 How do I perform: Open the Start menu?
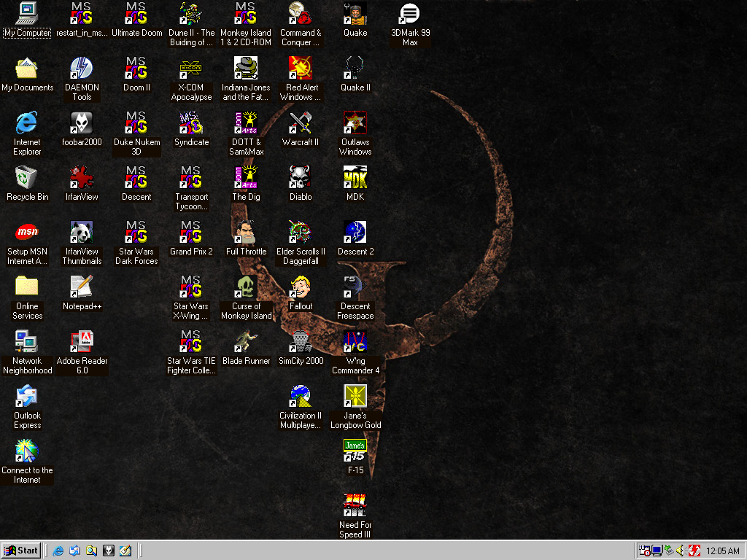point(21,551)
